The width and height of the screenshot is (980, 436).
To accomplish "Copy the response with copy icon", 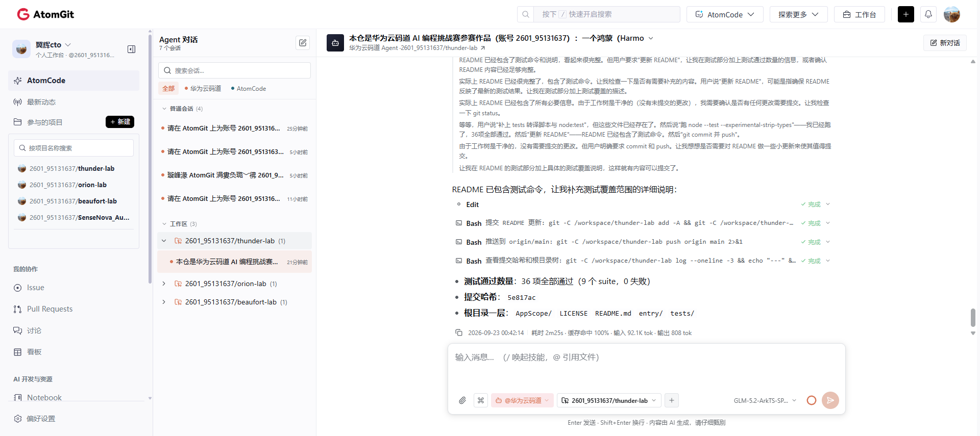I will point(459,332).
